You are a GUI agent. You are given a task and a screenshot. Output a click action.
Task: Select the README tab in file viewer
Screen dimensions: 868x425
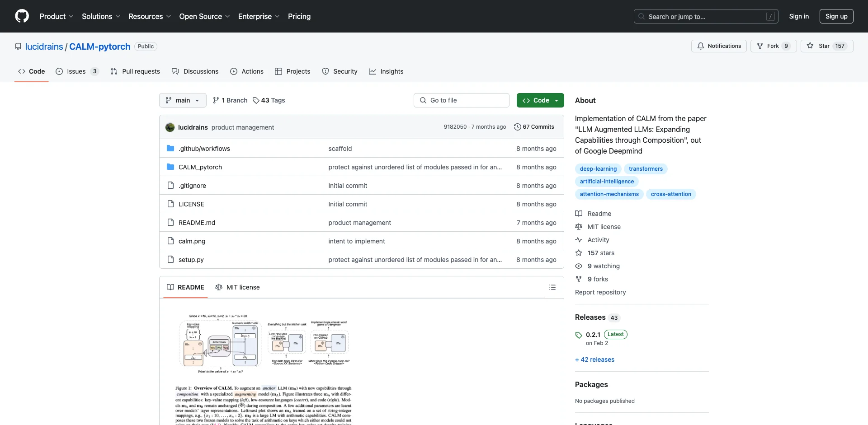pyautogui.click(x=185, y=287)
